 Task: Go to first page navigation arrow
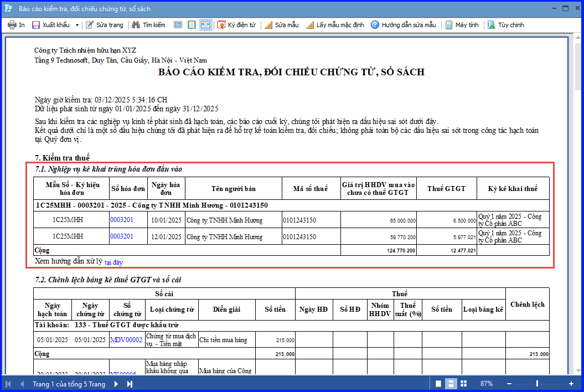pyautogui.click(x=8, y=384)
